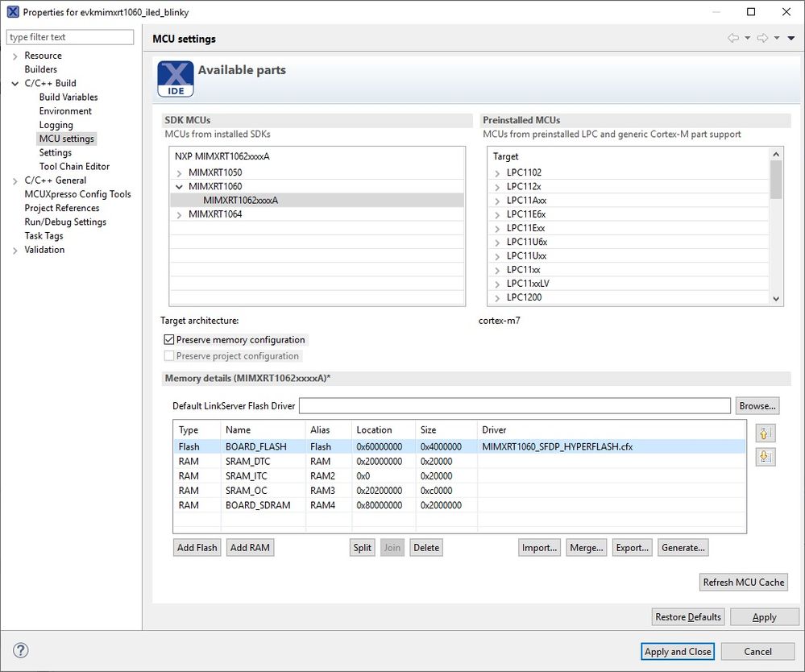Expand the Validation tree node

15,250
